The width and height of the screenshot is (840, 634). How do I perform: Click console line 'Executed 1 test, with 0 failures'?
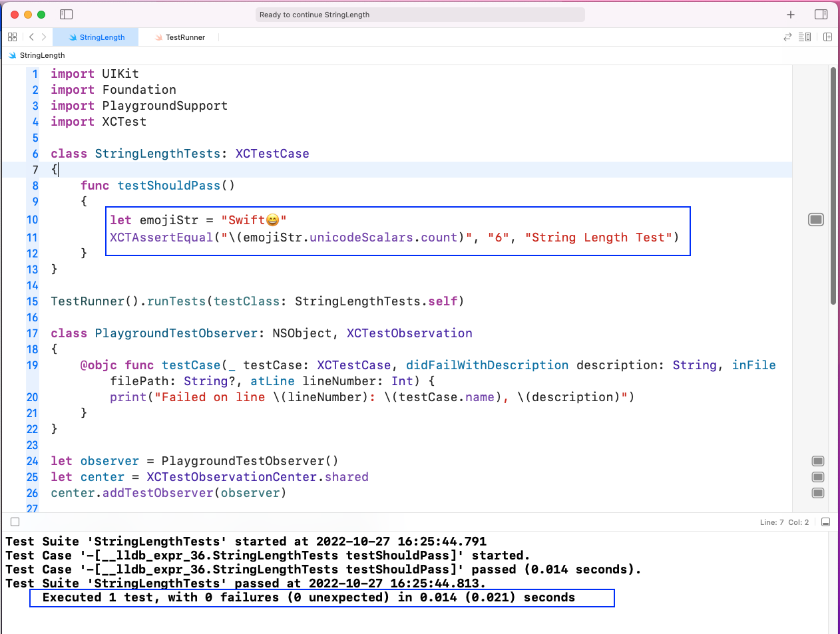click(x=309, y=597)
